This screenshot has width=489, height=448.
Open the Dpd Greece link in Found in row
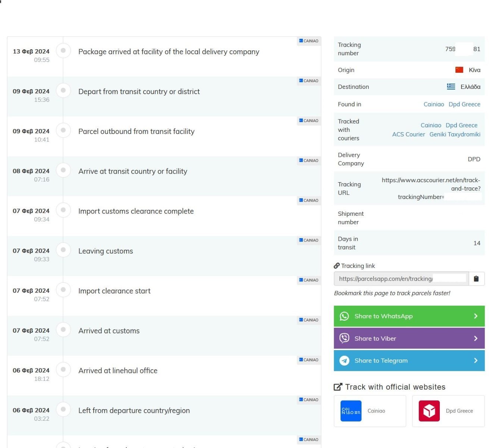coord(464,104)
